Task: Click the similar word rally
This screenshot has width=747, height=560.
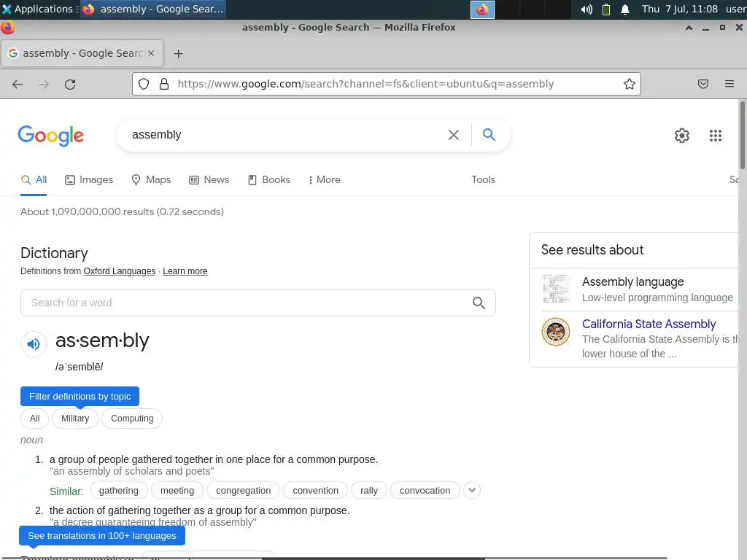Action: 369,491
